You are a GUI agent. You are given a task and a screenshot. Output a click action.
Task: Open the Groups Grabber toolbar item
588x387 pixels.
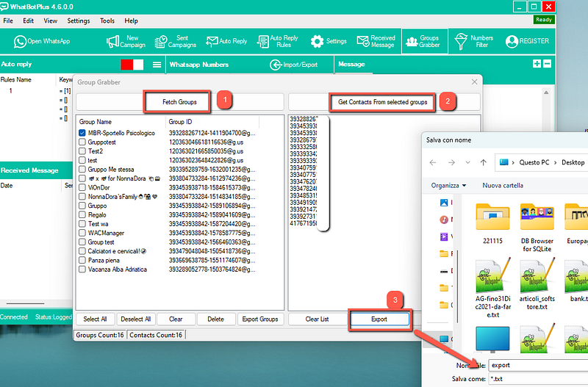click(425, 42)
